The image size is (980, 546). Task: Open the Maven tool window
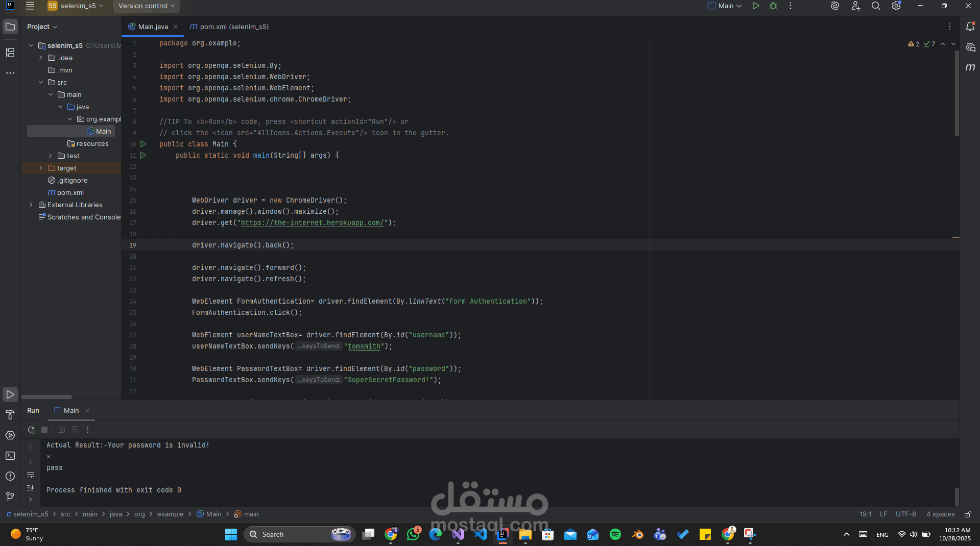coord(970,67)
